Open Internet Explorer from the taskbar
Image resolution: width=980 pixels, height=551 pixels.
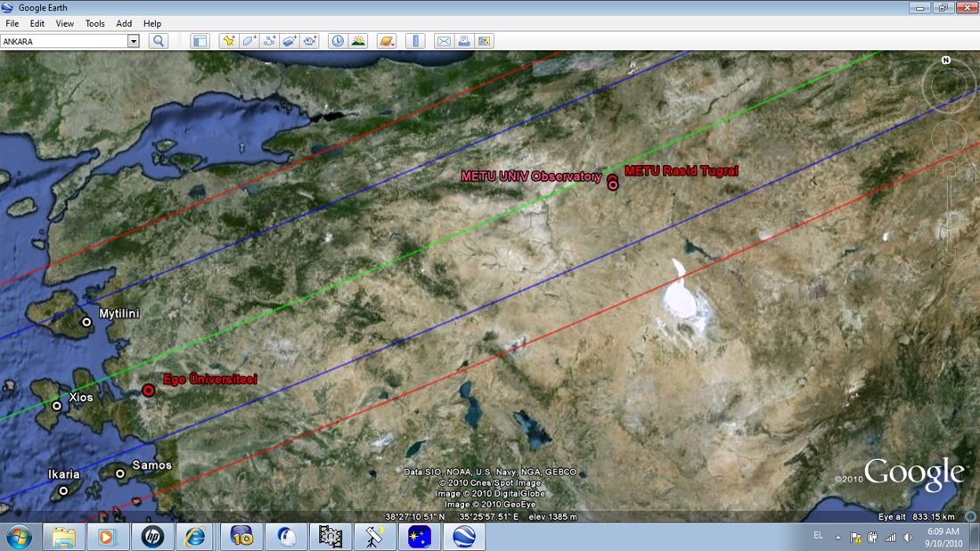[x=195, y=537]
